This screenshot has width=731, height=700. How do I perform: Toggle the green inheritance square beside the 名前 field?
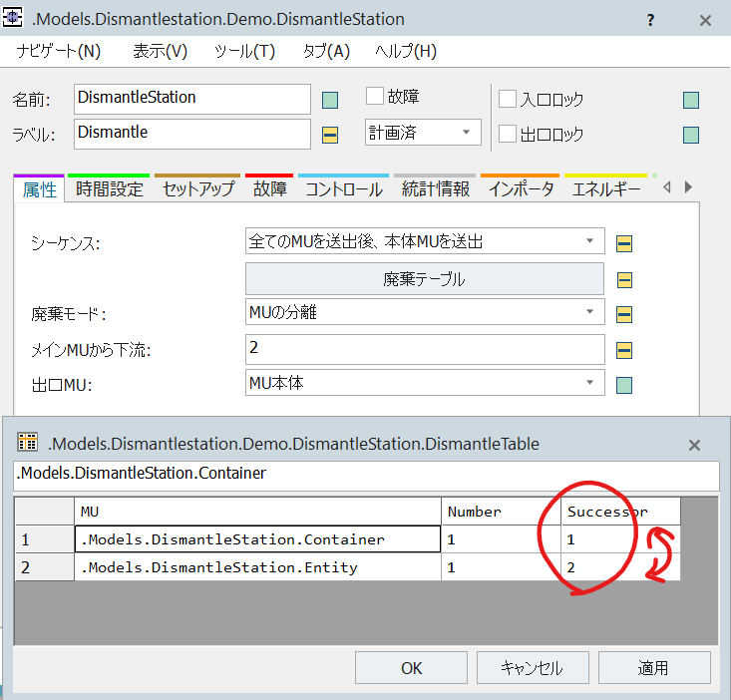[330, 100]
